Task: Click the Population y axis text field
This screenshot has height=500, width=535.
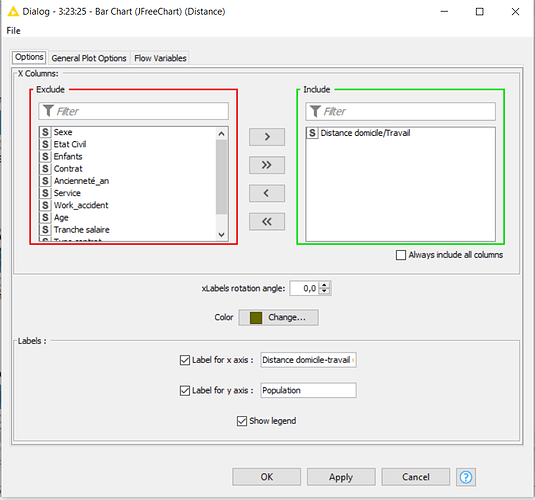Action: click(308, 390)
